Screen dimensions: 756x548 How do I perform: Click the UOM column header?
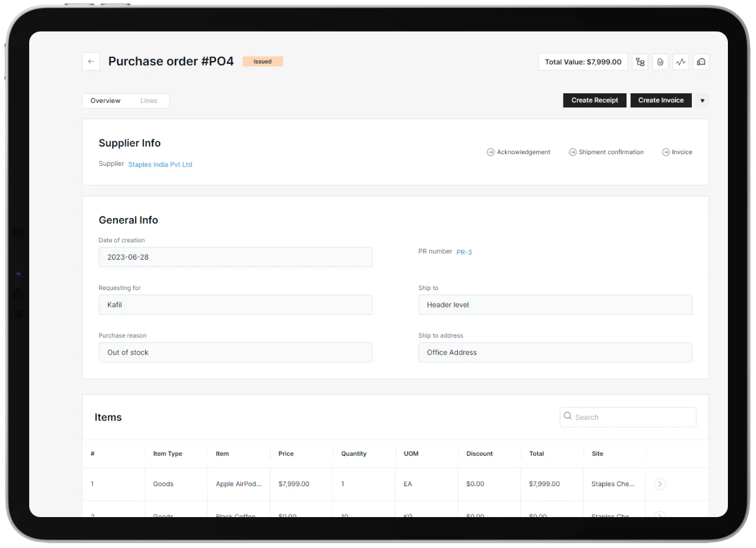tap(411, 454)
